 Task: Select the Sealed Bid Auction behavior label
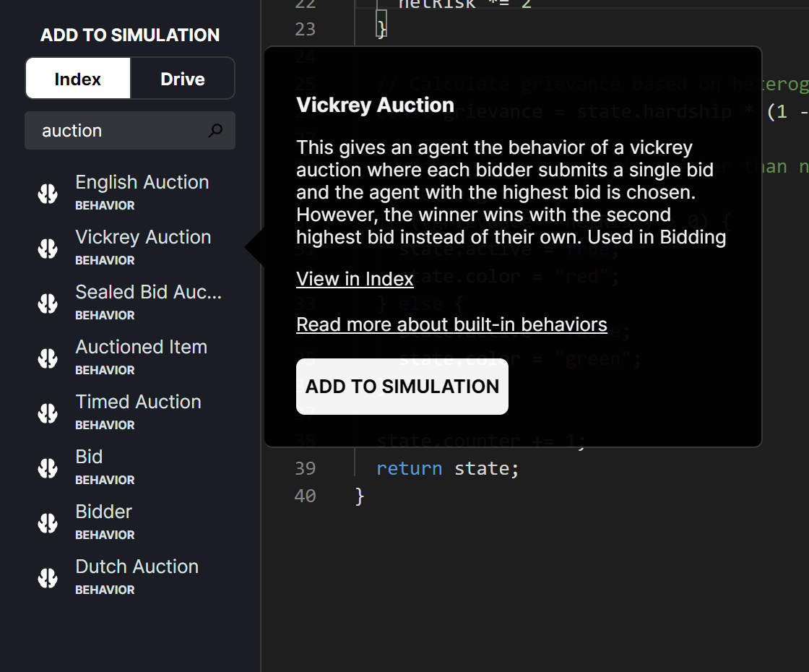pyautogui.click(x=148, y=293)
